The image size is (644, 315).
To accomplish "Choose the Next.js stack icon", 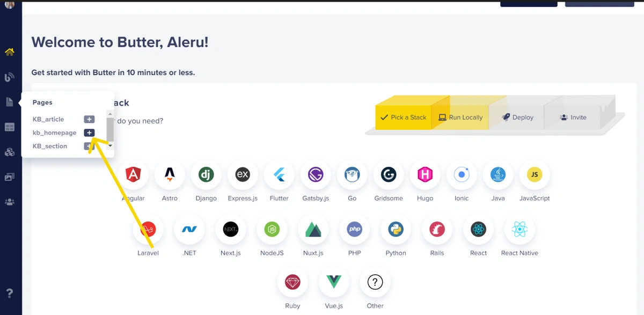I will [231, 230].
